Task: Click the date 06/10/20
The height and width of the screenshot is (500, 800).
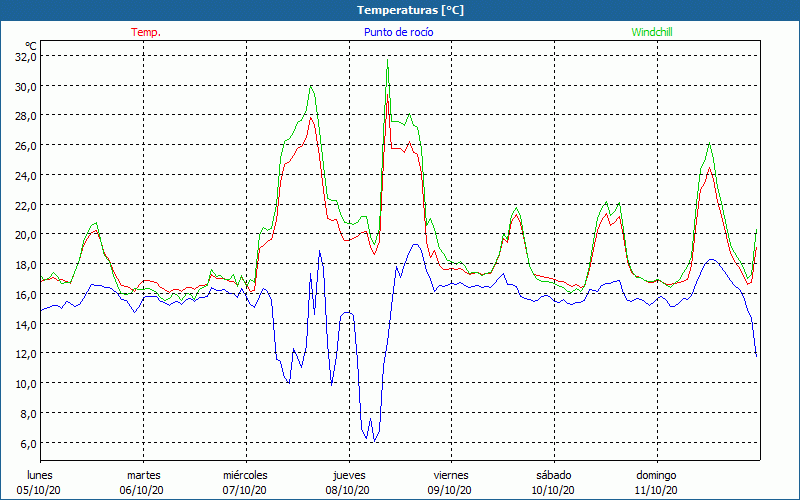Action: (x=142, y=490)
